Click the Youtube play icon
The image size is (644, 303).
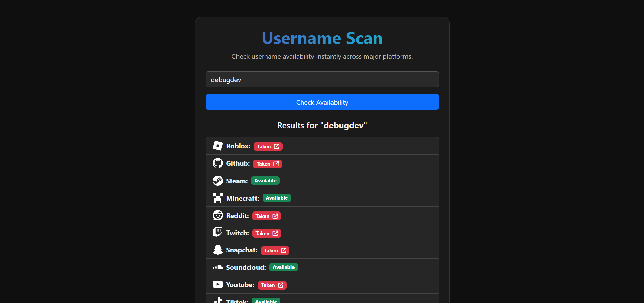[x=217, y=284]
